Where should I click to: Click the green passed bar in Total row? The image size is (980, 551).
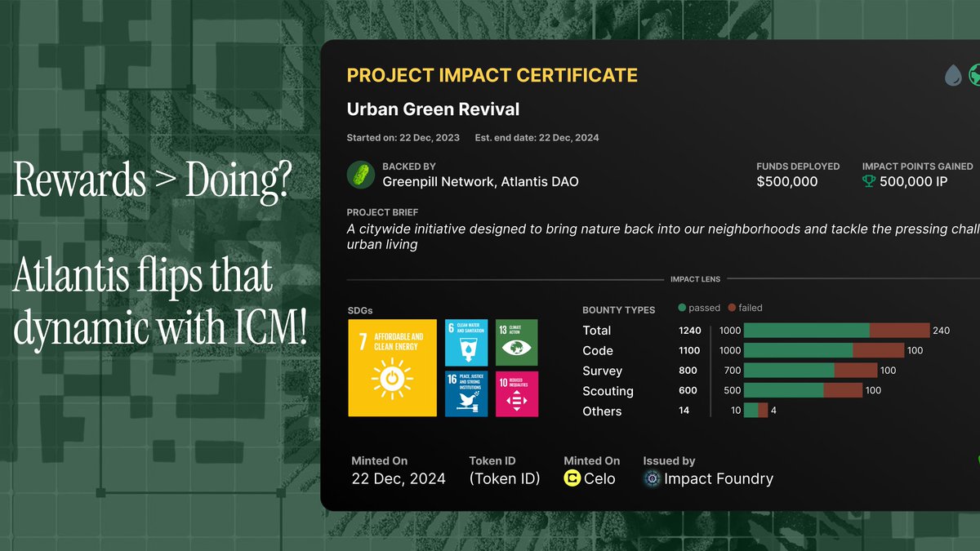[x=807, y=330]
